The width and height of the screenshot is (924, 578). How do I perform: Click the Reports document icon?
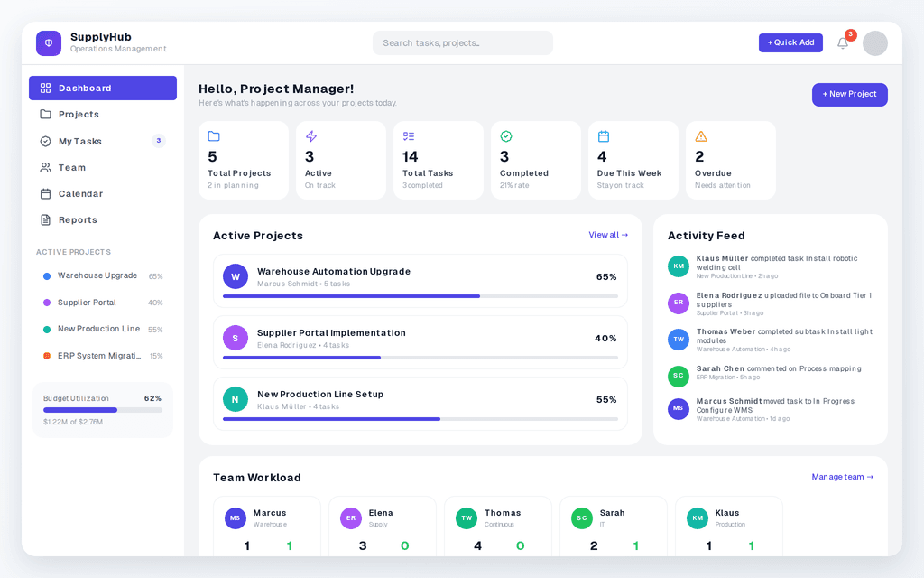pos(45,220)
